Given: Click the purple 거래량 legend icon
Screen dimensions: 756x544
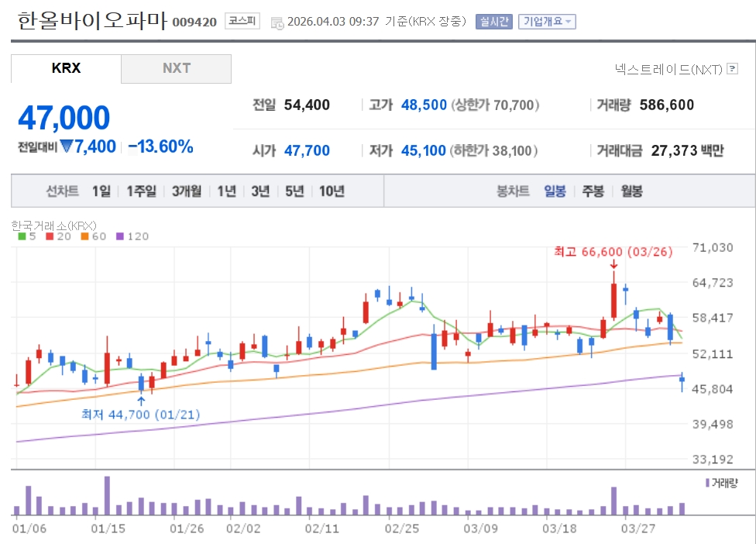Looking at the screenshot, I should point(707,483).
